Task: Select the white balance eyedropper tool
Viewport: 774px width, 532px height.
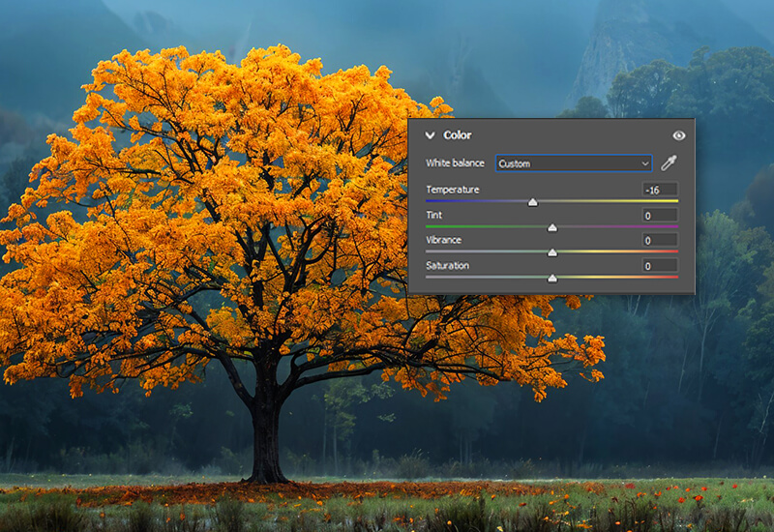Action: [x=669, y=163]
